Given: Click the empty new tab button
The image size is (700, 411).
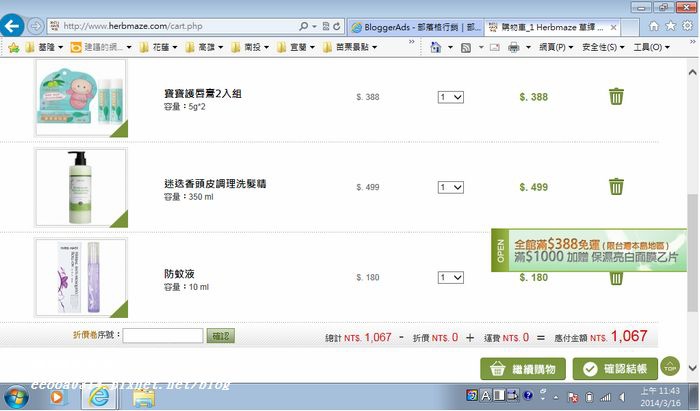Looking at the screenshot, I should (x=630, y=28).
